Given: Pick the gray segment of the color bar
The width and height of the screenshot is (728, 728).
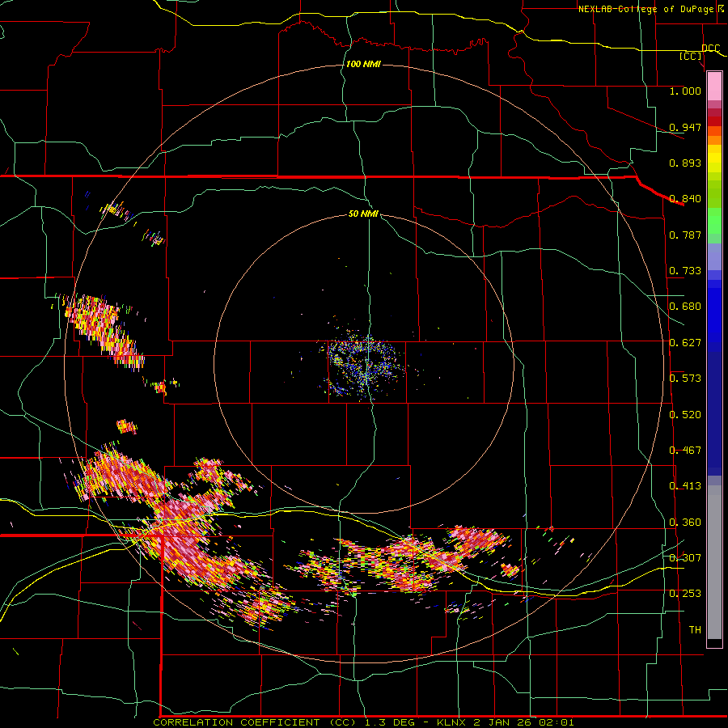Looking at the screenshot, I should [x=714, y=562].
